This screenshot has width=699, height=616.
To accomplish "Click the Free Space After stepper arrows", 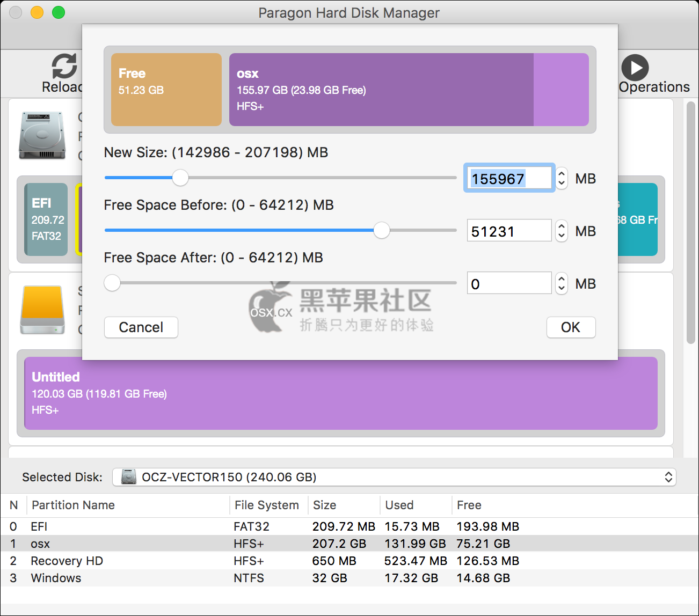I will 562,283.
